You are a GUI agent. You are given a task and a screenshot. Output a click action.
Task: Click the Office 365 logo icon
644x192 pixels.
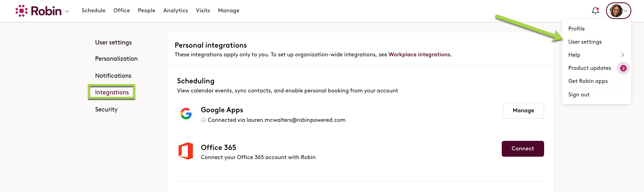[186, 151]
